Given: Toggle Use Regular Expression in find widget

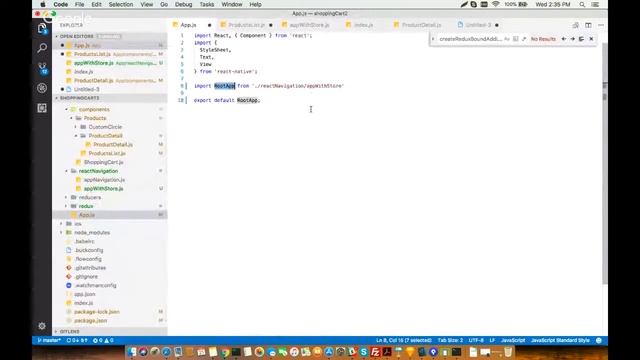Looking at the screenshot, I should point(524,39).
